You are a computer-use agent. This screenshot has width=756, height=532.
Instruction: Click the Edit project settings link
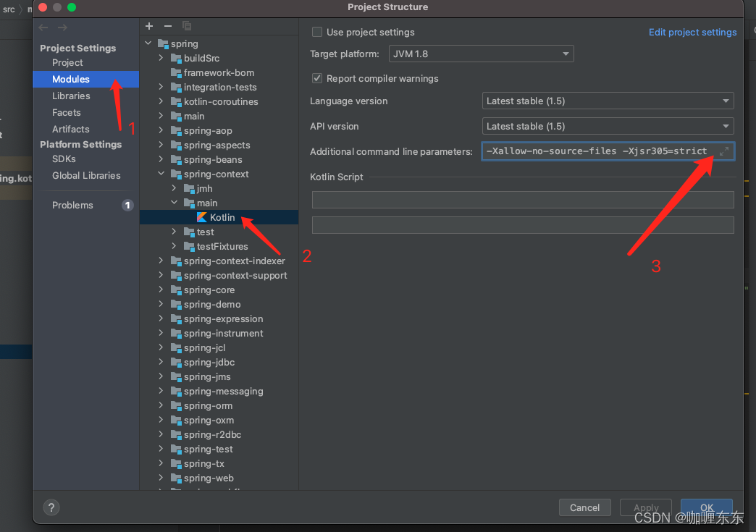(x=692, y=32)
